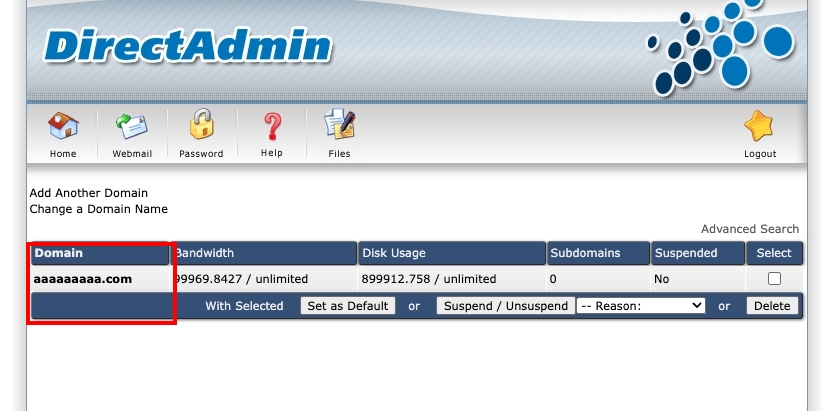Sort by the Domain column header

click(100, 253)
